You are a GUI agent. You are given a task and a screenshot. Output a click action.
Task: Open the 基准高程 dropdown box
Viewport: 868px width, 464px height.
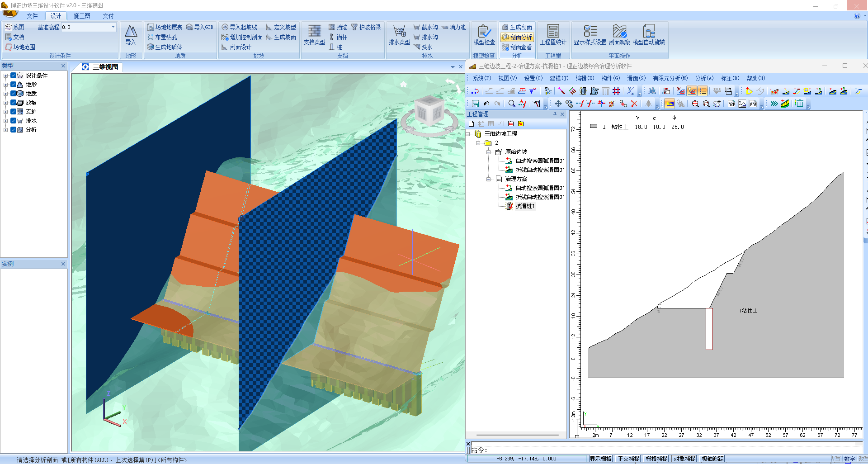113,27
